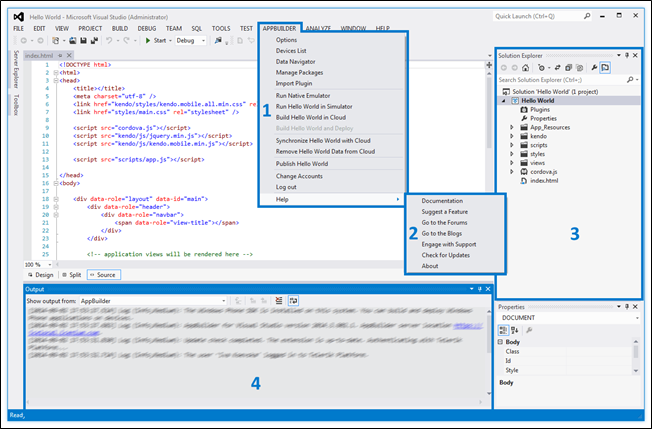The width and height of the screenshot is (652, 429).
Task: Click the Solution Explorer wrench Properties icon
Action: (x=594, y=68)
